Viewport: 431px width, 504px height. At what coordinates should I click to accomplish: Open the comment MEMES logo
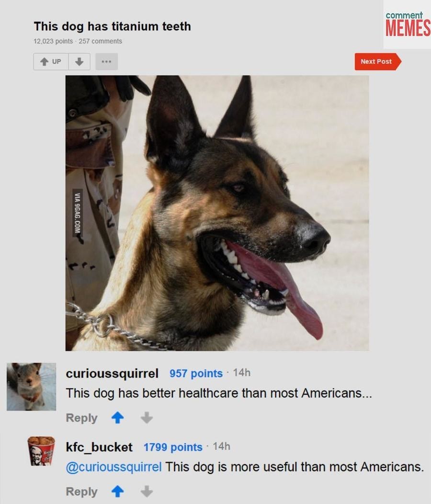click(408, 24)
